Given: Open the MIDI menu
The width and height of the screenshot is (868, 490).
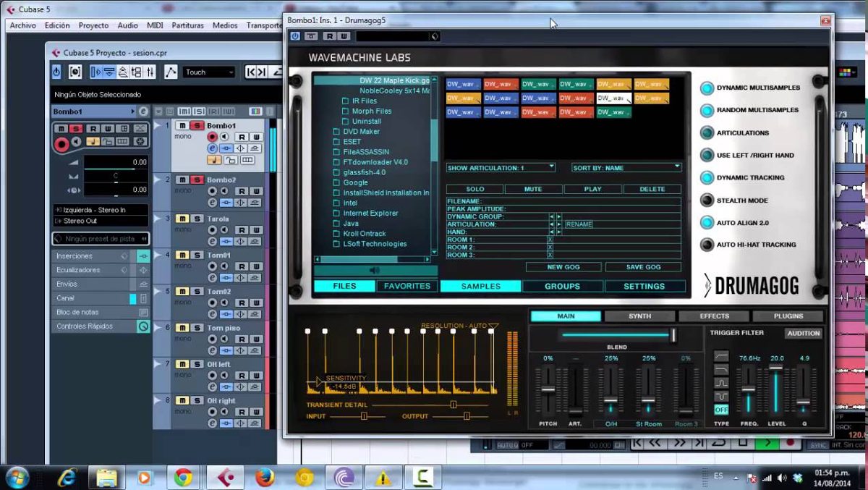Looking at the screenshot, I should pyautogui.click(x=155, y=25).
